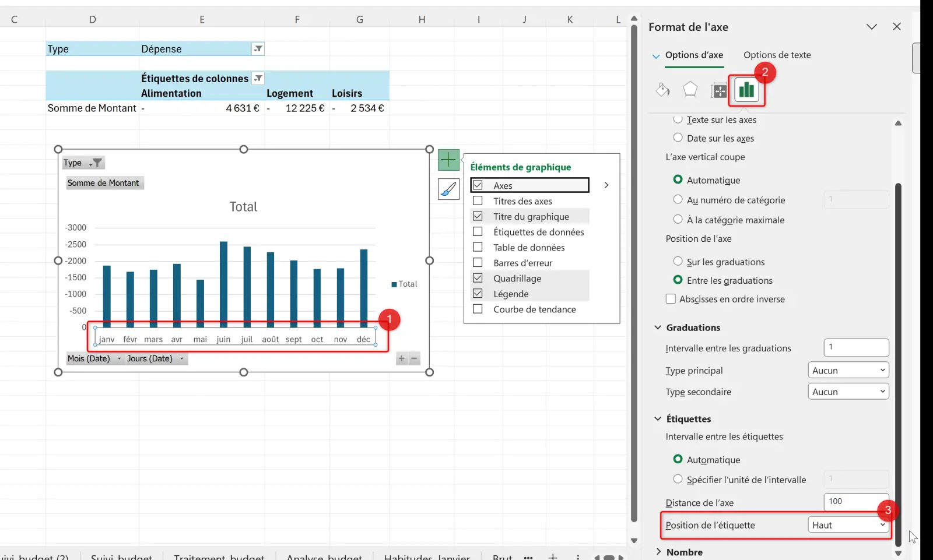Choose Date sur les axes option
This screenshot has height=560, width=933.
point(678,138)
